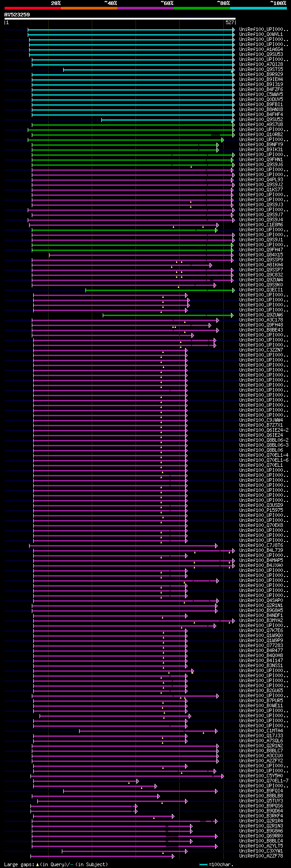This screenshot has height=868, width=291.
Task: Select the UniRef100_C1MTA4 label
Action: (261, 730)
